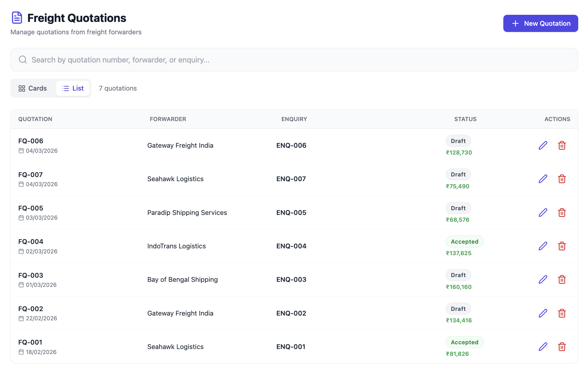Click the search input field

178,60
